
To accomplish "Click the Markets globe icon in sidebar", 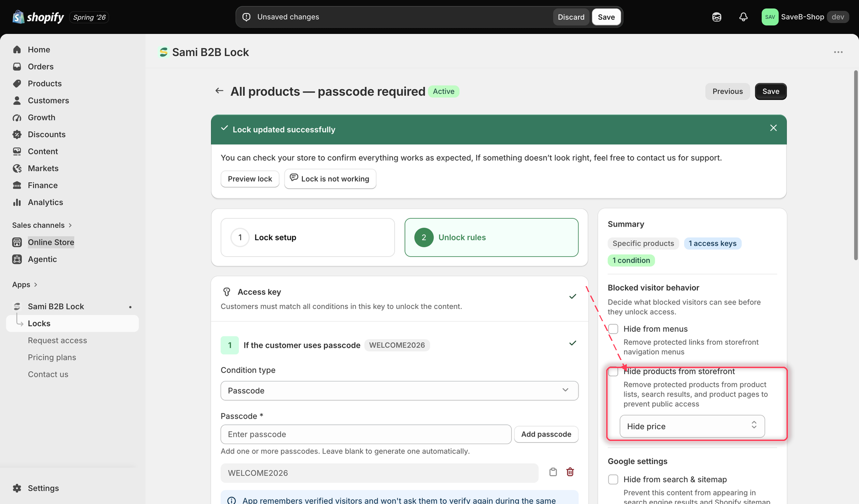I will [17, 169].
